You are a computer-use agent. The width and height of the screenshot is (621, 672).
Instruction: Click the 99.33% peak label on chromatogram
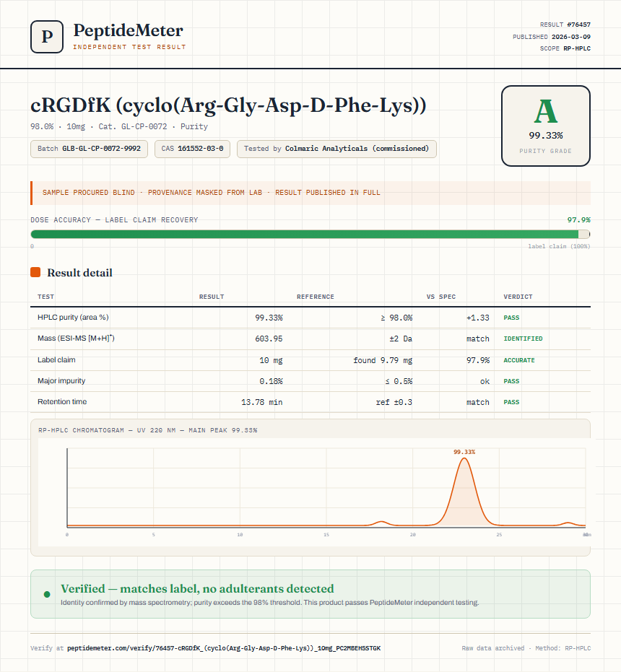point(464,452)
